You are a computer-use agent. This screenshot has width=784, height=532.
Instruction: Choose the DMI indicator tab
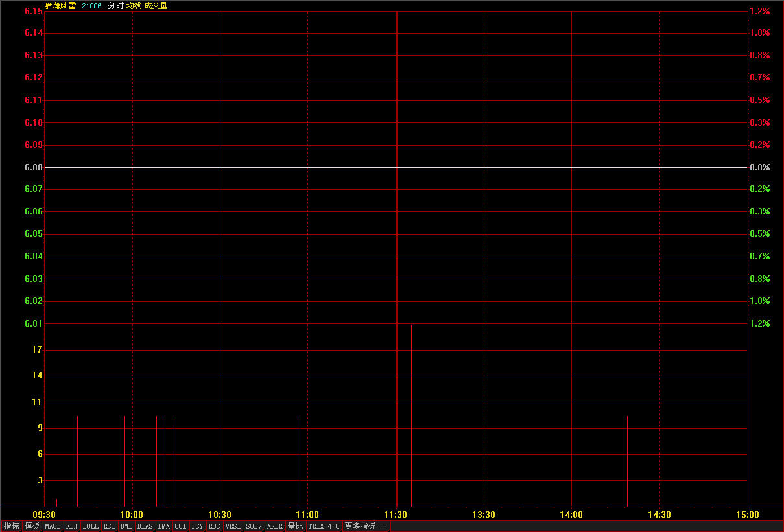[126, 526]
